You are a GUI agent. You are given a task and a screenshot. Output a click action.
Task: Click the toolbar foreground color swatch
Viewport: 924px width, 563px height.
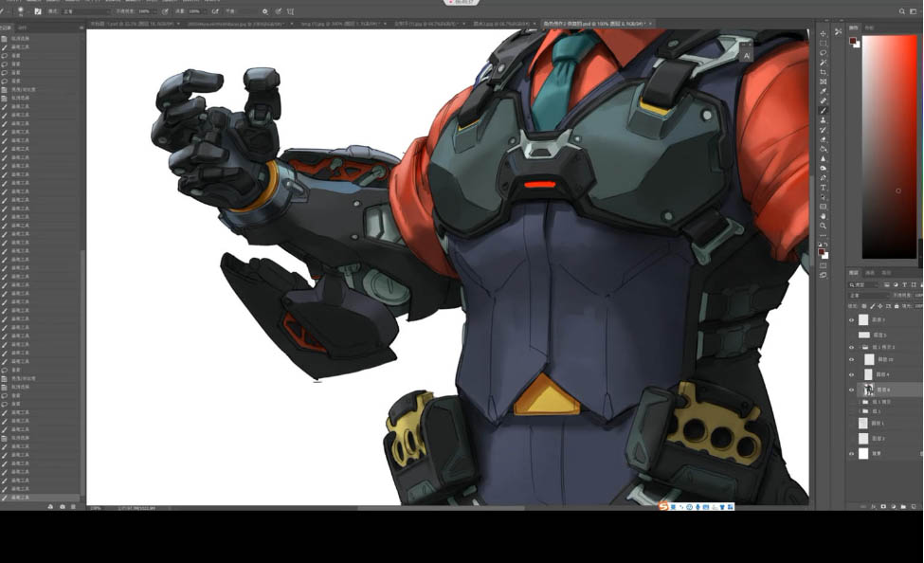pyautogui.click(x=822, y=252)
